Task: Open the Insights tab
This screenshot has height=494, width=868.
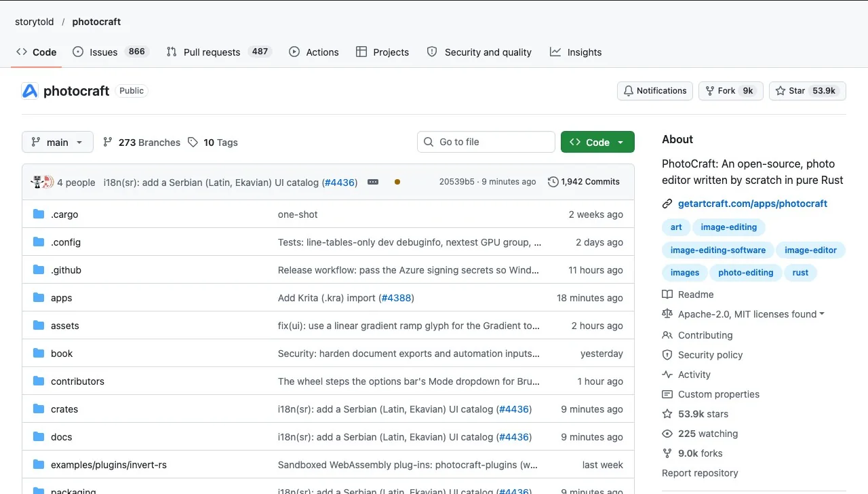Action: click(x=576, y=52)
